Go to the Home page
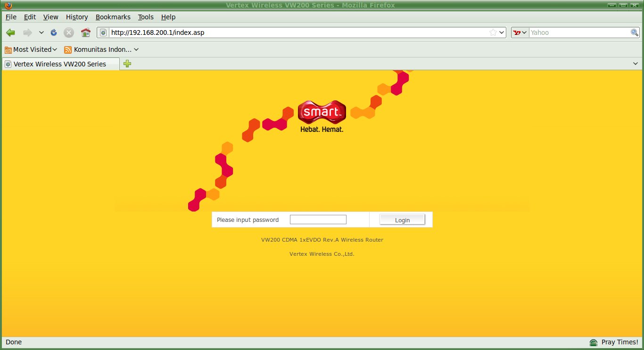Viewport: 644px width, 350px height. [x=85, y=33]
